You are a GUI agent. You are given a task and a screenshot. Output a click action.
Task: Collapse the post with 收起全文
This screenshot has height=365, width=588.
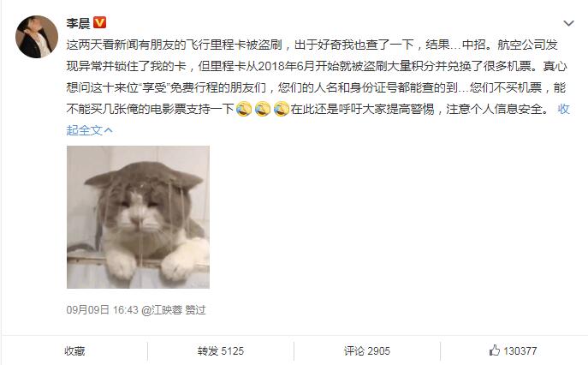(x=89, y=130)
